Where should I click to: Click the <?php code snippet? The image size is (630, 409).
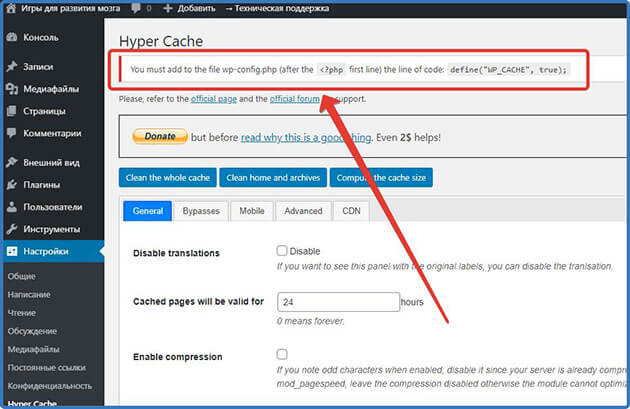[331, 70]
